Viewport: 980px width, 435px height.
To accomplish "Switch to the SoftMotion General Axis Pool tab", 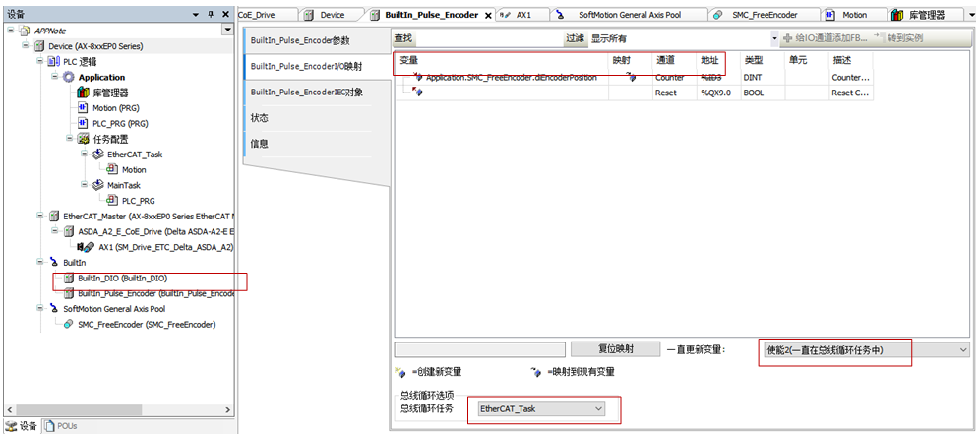I will pyautogui.click(x=629, y=15).
